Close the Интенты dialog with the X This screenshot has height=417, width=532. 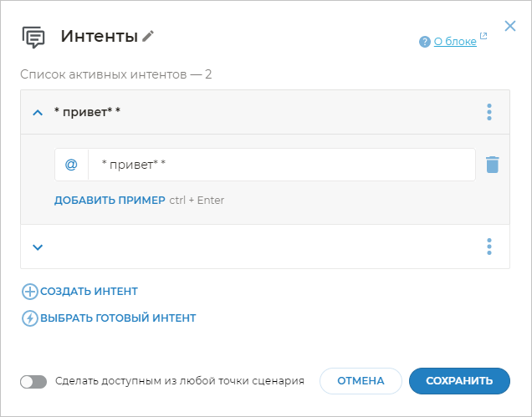pos(509,26)
